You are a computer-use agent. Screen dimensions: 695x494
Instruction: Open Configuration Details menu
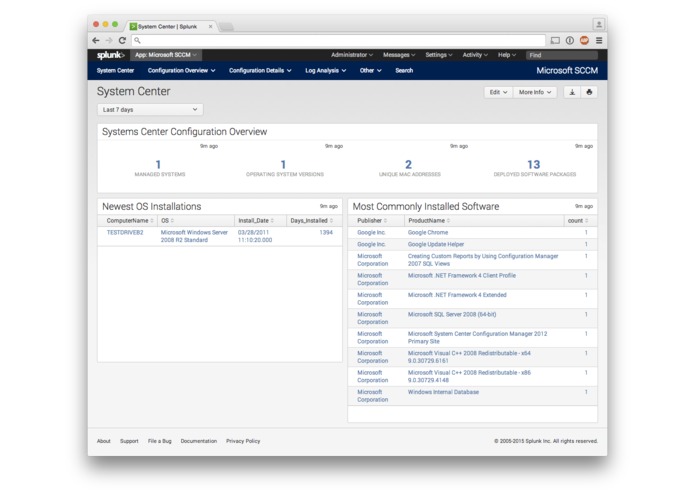coord(260,70)
